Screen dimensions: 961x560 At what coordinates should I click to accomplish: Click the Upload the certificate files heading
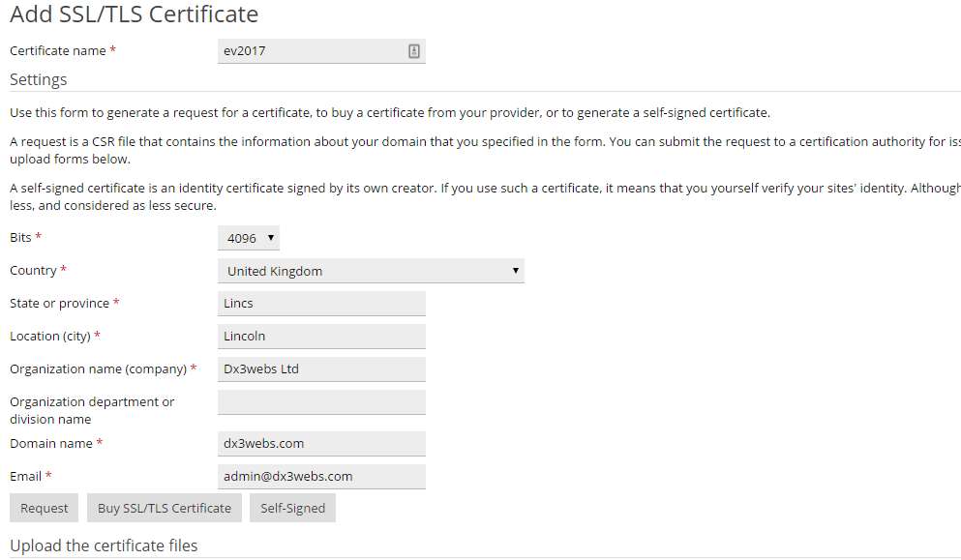tap(104, 545)
